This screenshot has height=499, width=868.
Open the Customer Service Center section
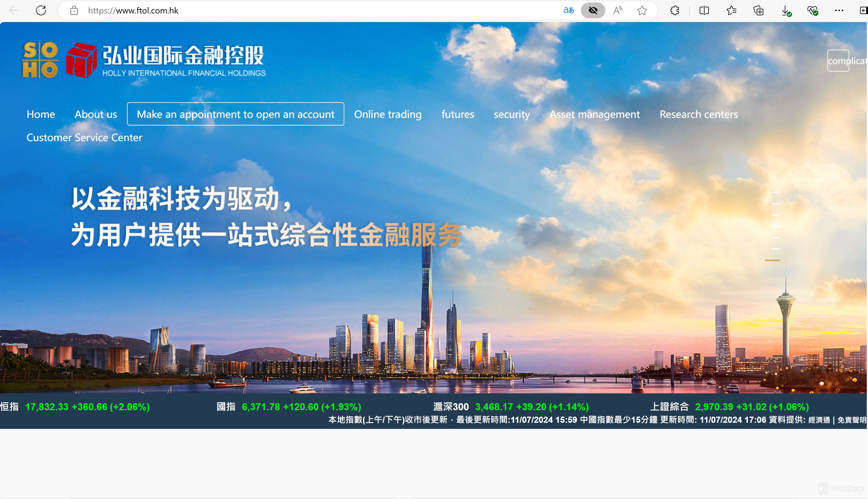pos(84,137)
